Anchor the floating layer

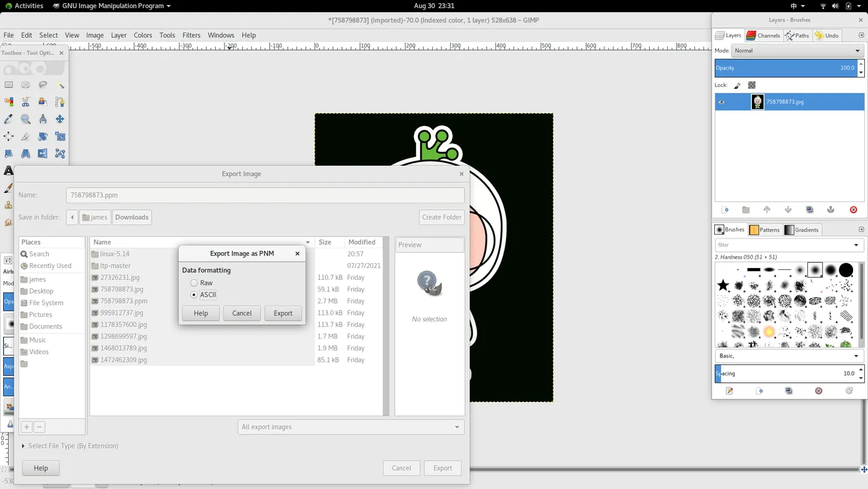pyautogui.click(x=831, y=210)
